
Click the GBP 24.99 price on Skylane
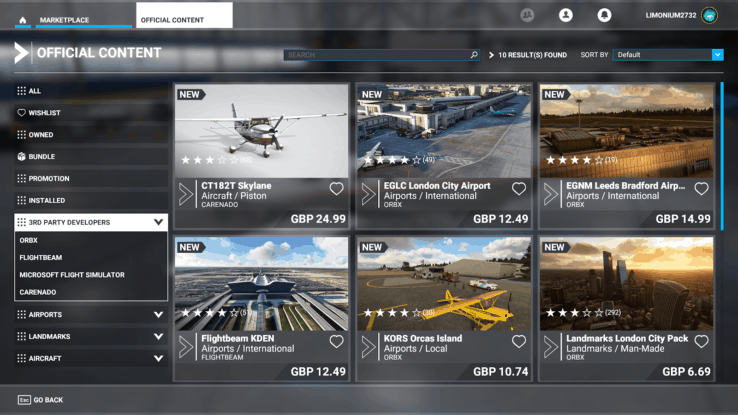[318, 219]
